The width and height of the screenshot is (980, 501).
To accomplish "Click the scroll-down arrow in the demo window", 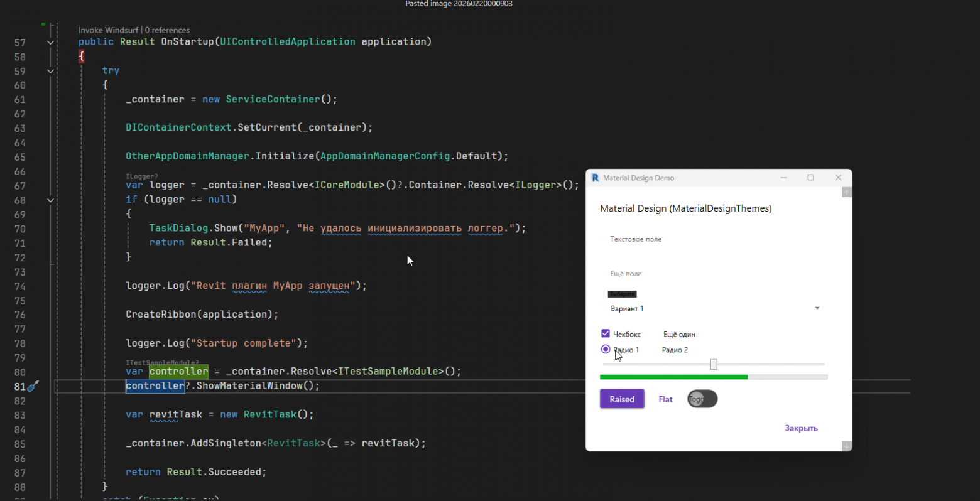I will (847, 446).
